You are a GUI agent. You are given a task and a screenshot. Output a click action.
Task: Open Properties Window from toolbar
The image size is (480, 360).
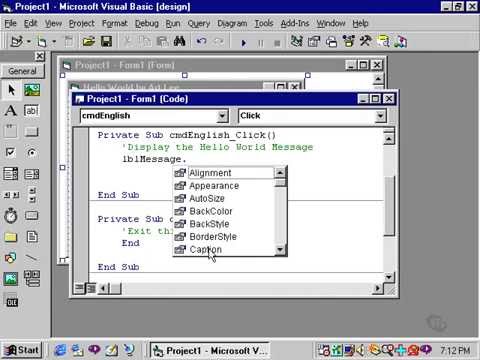point(314,42)
